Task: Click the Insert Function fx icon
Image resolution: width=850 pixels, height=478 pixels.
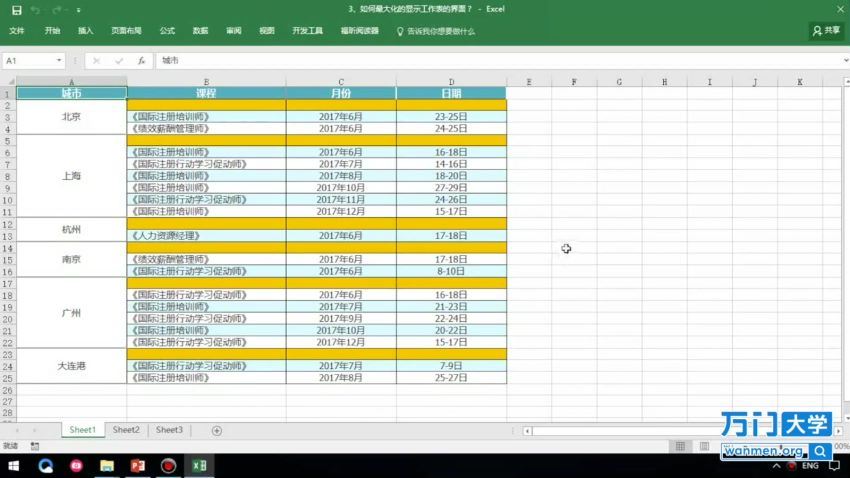Action: click(x=141, y=61)
